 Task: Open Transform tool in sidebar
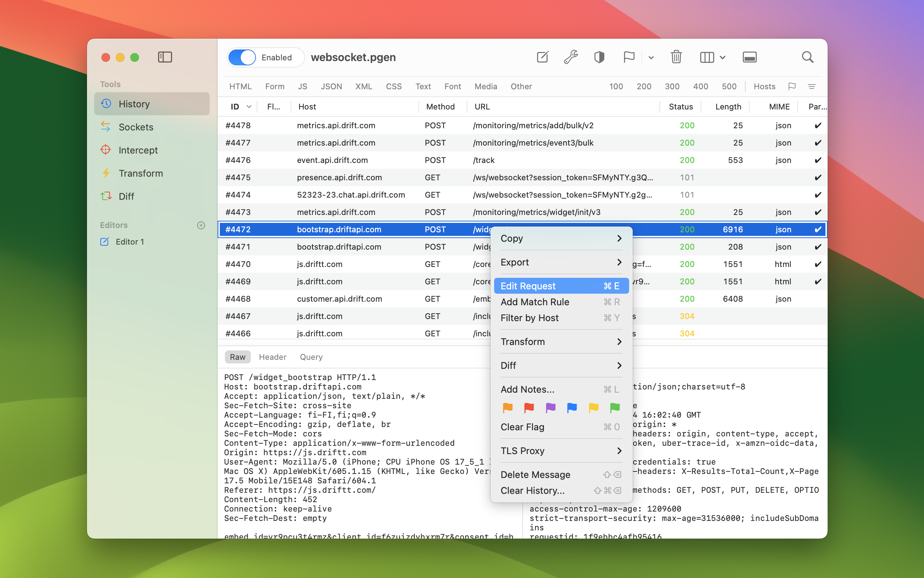[152, 173]
